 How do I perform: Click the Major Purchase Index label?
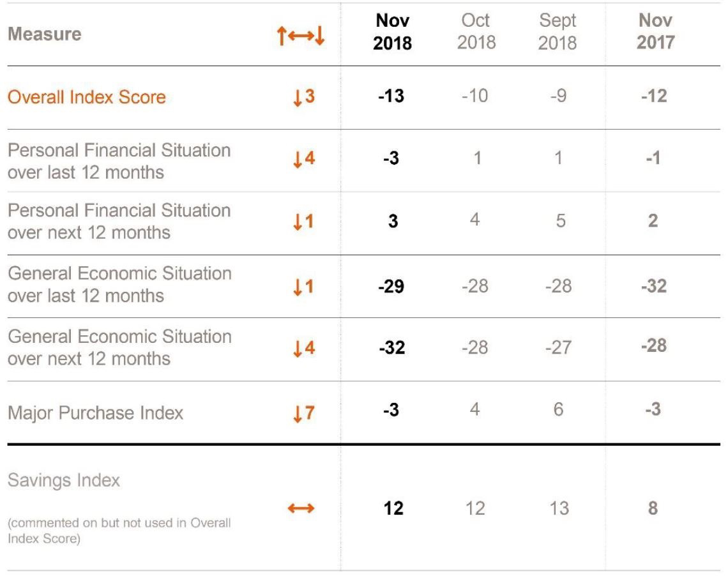[96, 413]
